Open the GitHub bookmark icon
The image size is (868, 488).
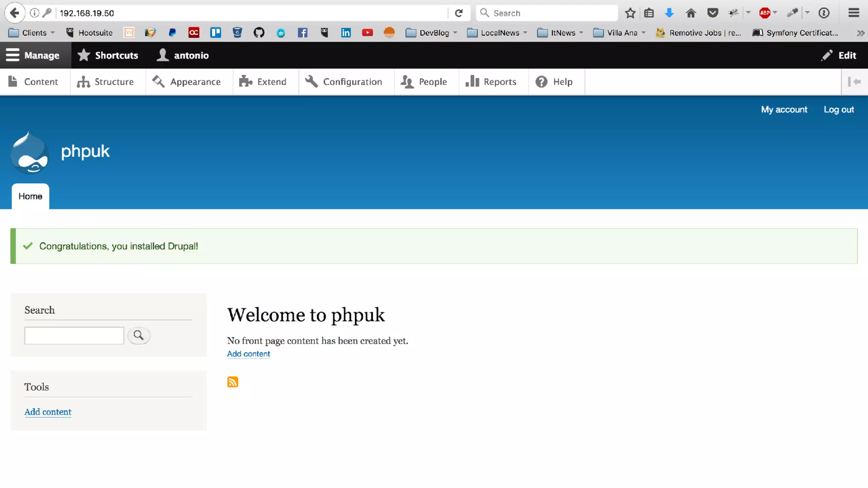(259, 33)
